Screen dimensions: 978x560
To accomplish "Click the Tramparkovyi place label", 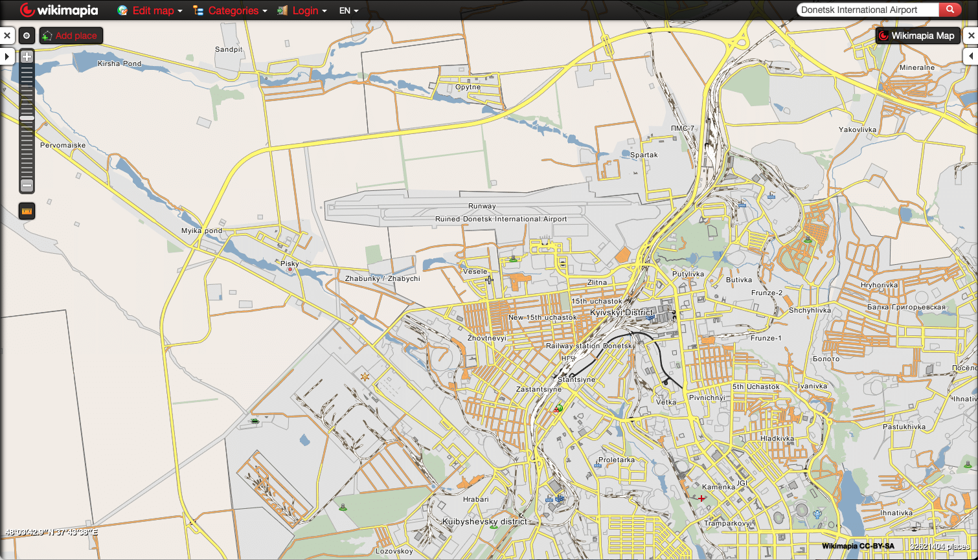I will coord(729,523).
